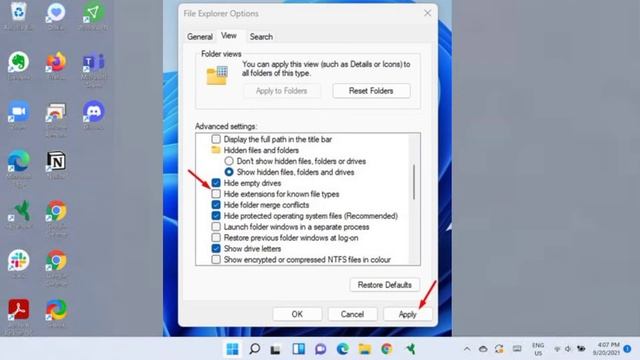640x360 pixels.
Task: Open Task View from the taskbar
Action: coord(276,349)
